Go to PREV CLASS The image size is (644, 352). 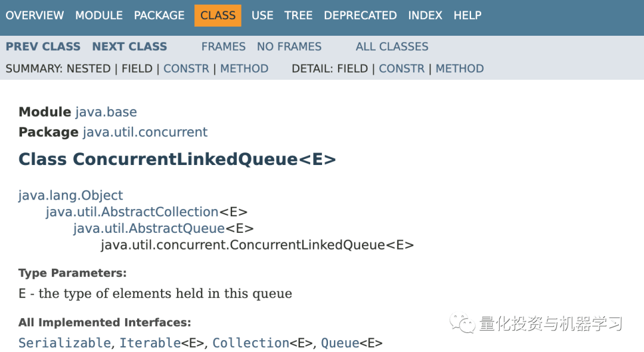[43, 46]
